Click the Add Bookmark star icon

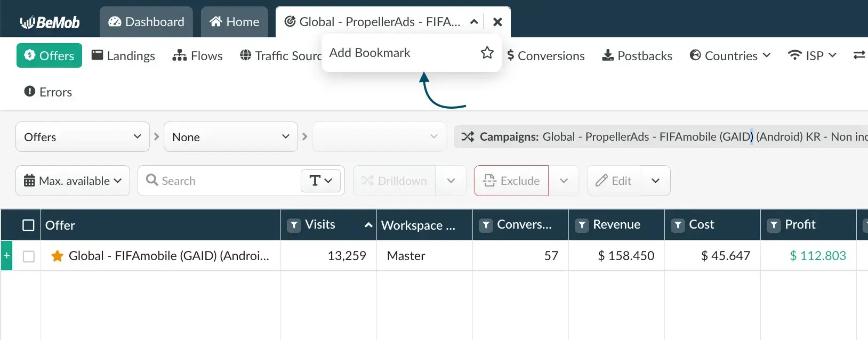coord(487,53)
